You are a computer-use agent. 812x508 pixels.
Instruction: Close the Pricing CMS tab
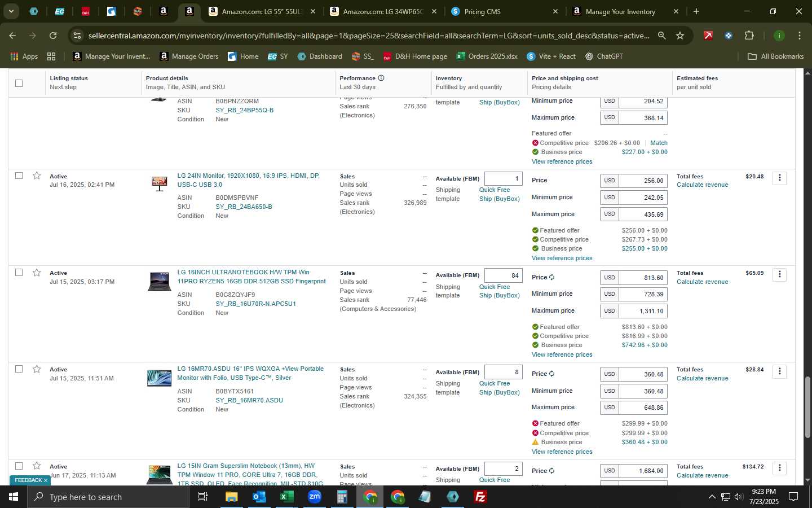click(555, 11)
